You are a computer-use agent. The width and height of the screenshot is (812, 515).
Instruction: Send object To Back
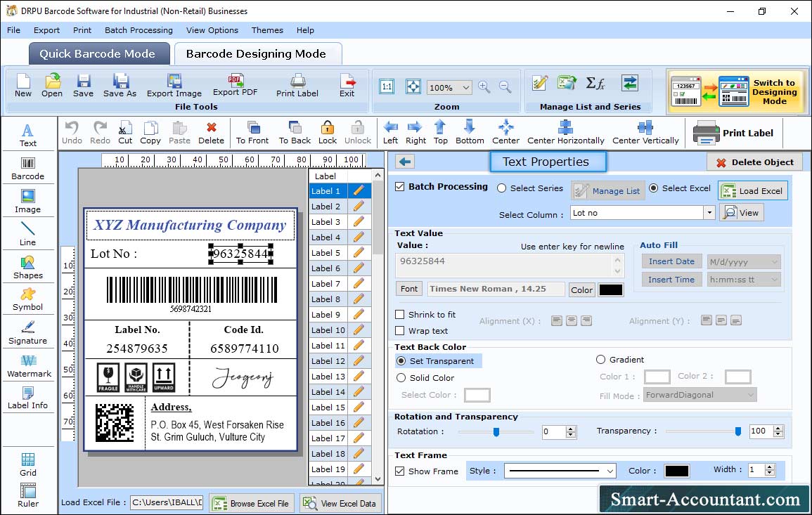[x=295, y=133]
